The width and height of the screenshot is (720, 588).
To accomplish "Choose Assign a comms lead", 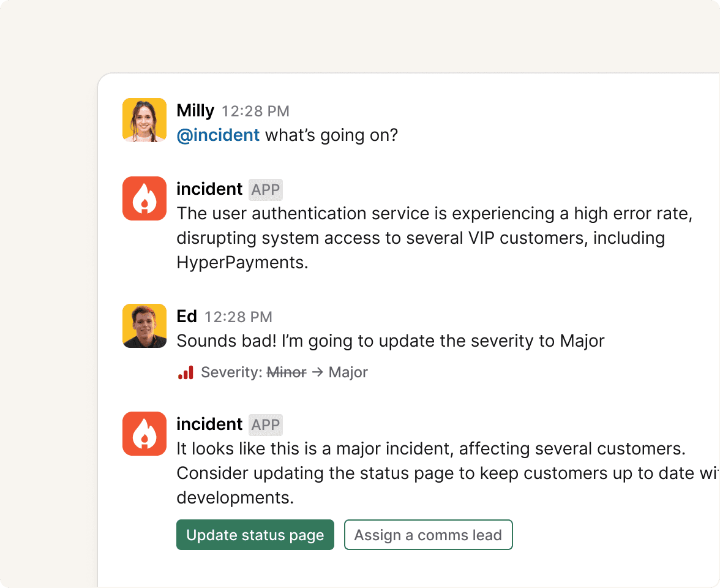I will pos(428,535).
